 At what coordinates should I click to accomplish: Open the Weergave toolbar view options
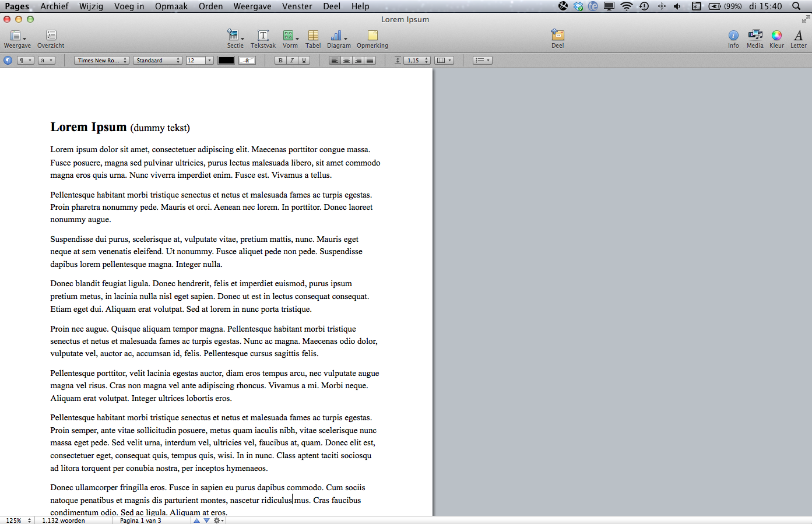(17, 39)
